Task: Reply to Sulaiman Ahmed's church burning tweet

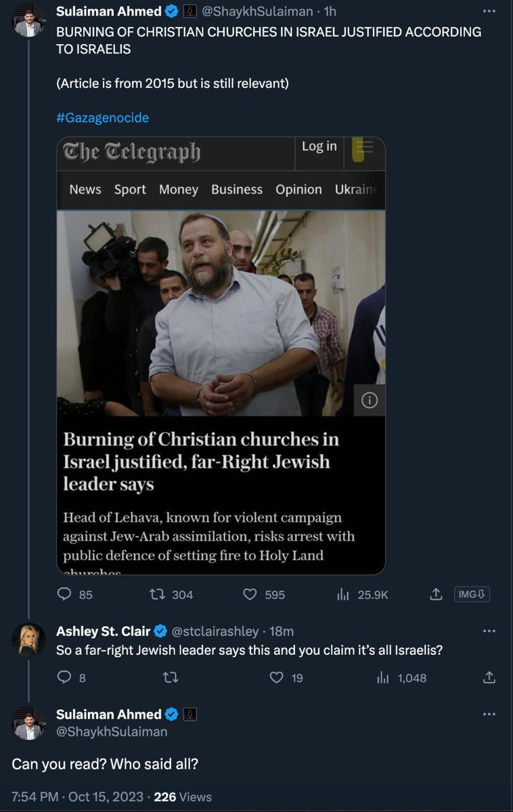Action: pyautogui.click(x=66, y=595)
